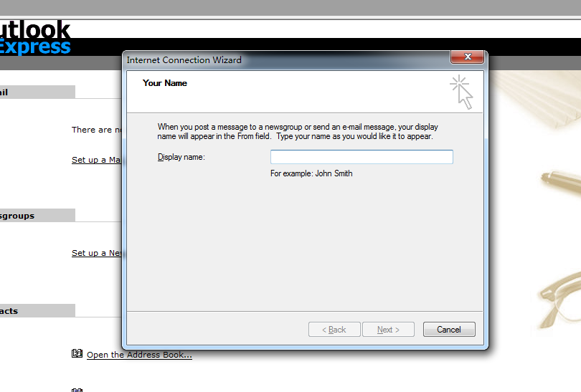Click the wizard cursor icon in header

(461, 92)
